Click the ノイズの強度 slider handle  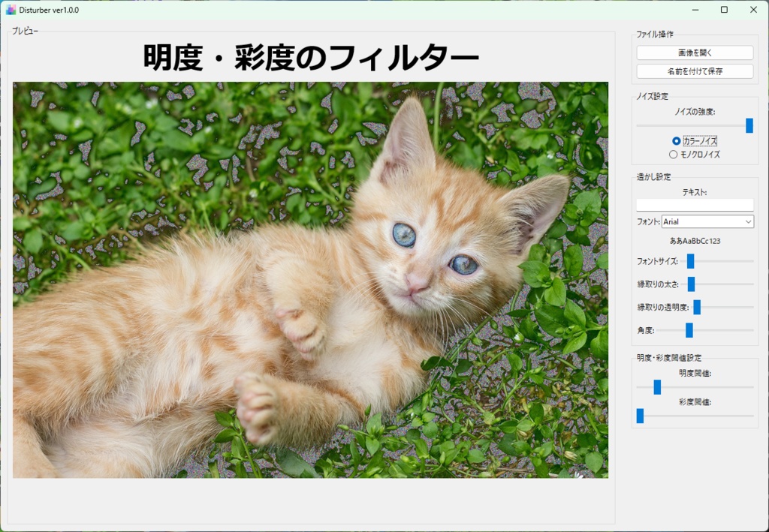[x=749, y=126]
